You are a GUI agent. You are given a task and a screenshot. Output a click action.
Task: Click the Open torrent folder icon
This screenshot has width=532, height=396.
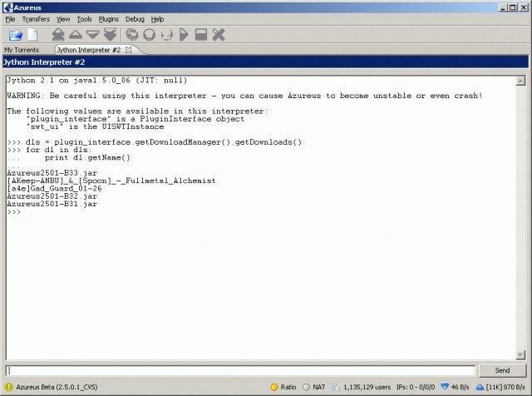tap(15, 35)
